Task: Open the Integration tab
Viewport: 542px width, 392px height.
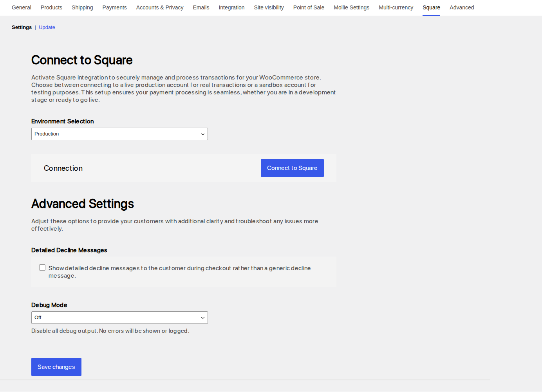Action: tap(231, 7)
